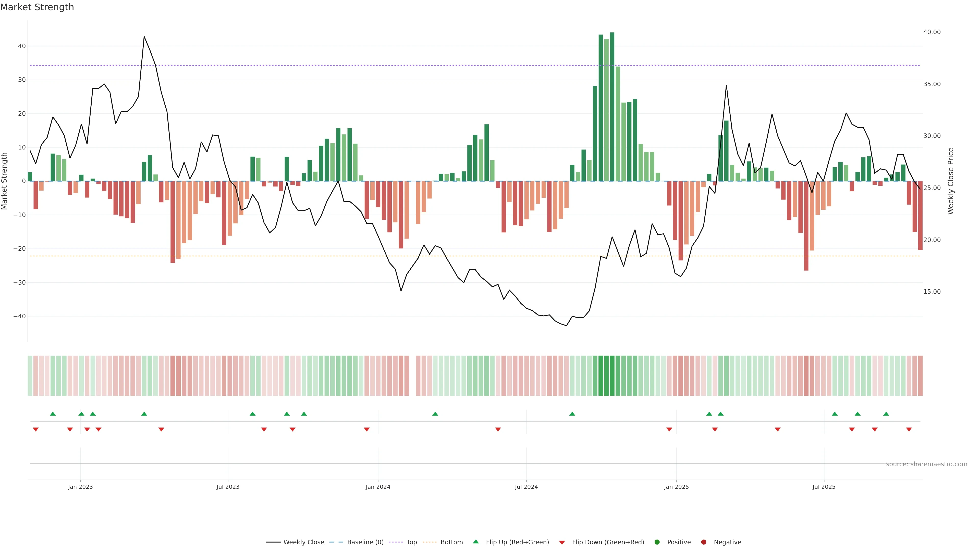
Task: Click the tallest green Market Strength bar
Action: pos(612,106)
